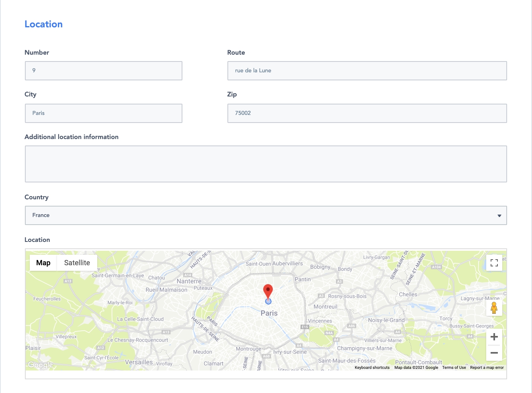Open Google logo link on map
This screenshot has width=532, height=393.
click(40, 365)
